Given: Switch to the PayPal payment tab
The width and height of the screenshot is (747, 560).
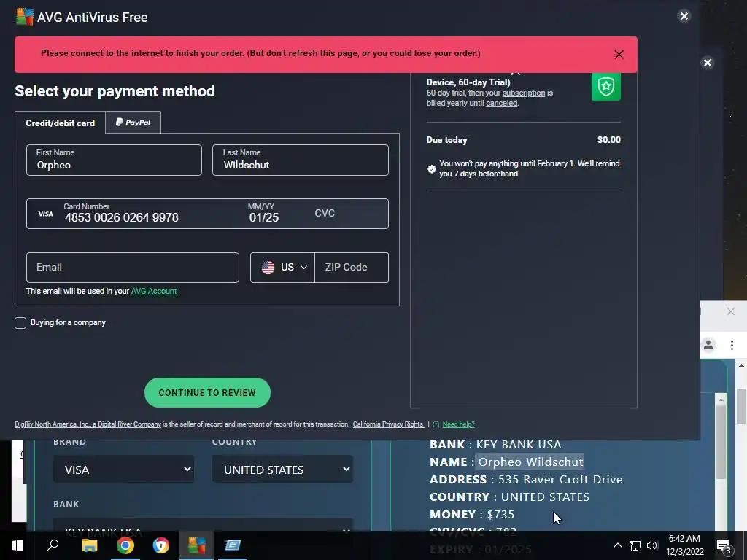Looking at the screenshot, I should click(x=133, y=122).
